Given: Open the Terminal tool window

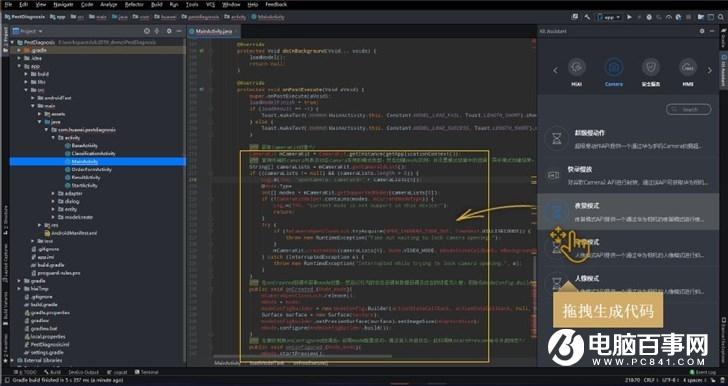Looking at the screenshot, I should point(147,372).
